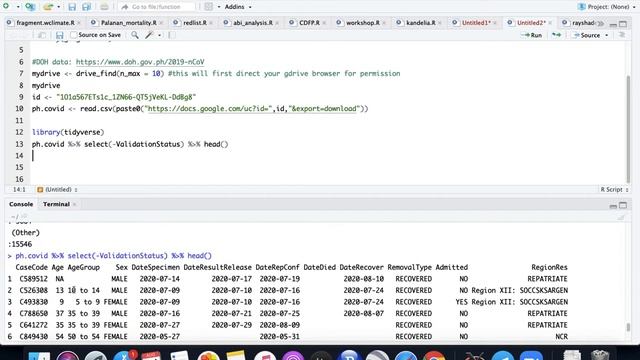Close the redlist.R tab
This screenshot has height=360, width=640.
[x=211, y=23]
